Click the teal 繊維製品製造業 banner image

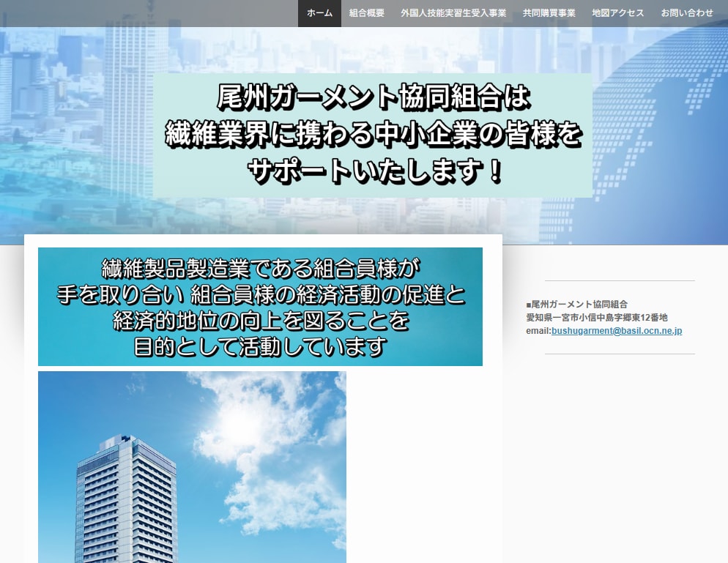click(x=260, y=306)
